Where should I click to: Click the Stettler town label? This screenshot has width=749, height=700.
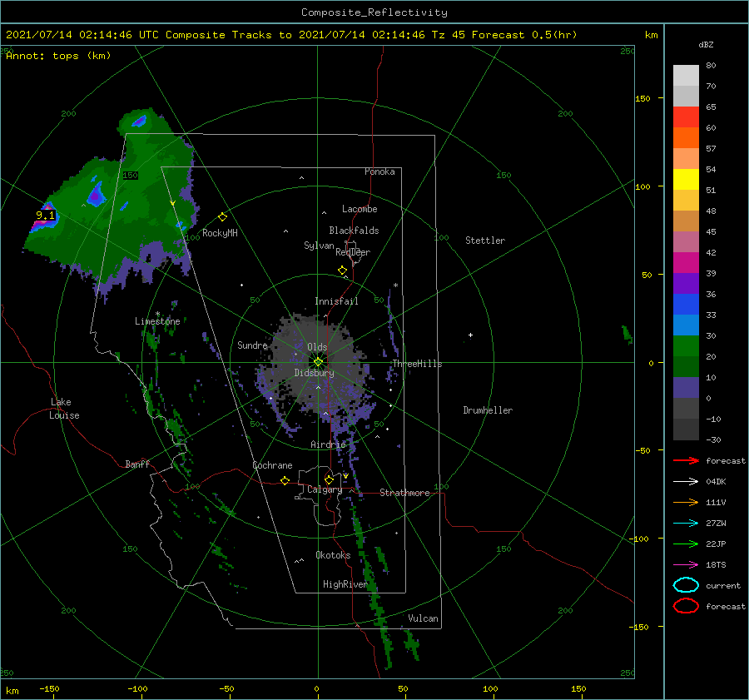485,241
